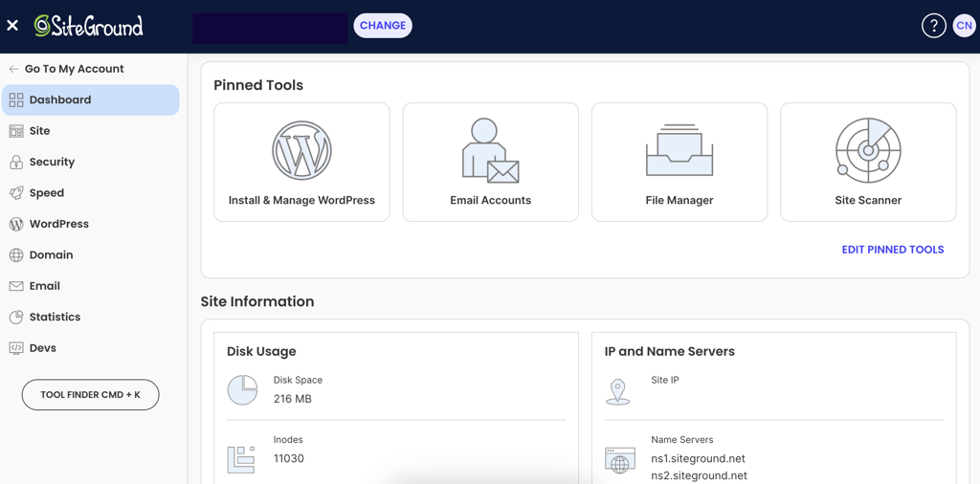Click the Security lock icon in sidebar
This screenshot has height=484, width=980.
click(x=16, y=163)
